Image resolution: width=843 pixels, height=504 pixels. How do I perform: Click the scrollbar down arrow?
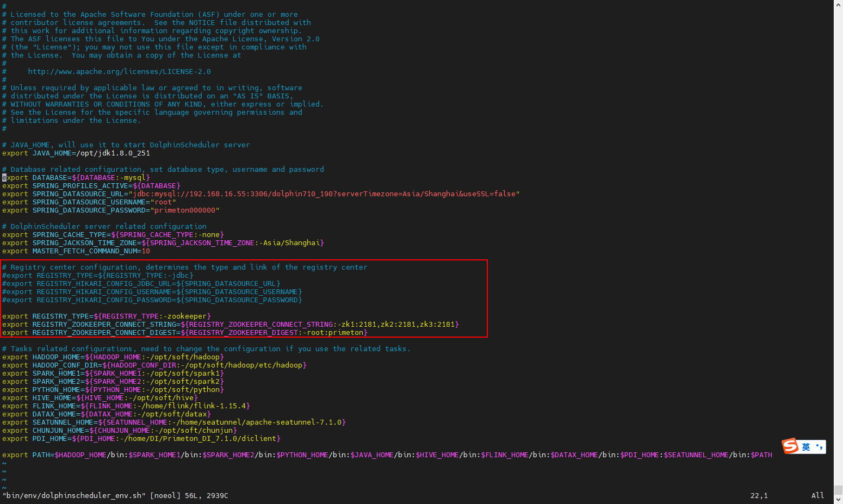(838, 499)
